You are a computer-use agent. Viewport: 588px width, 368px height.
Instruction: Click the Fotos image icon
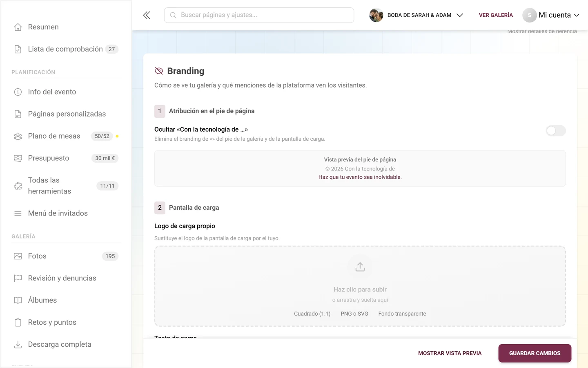click(x=18, y=256)
